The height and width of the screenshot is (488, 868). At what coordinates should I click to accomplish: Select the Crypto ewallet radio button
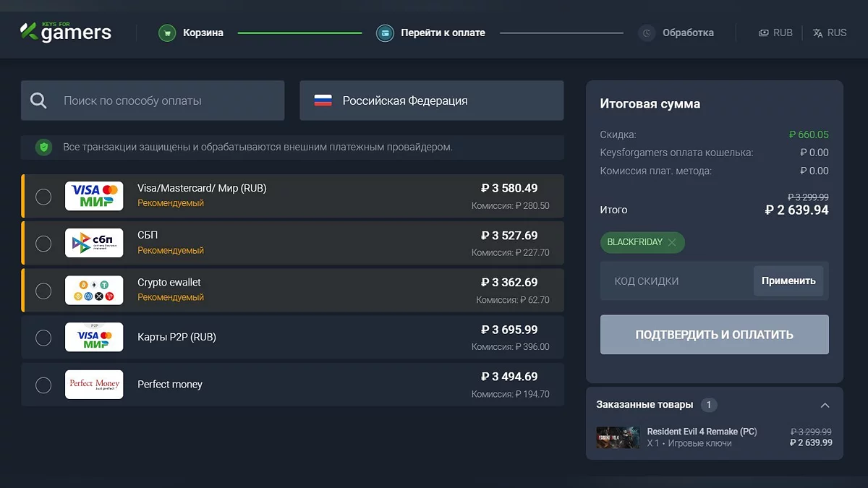point(43,291)
